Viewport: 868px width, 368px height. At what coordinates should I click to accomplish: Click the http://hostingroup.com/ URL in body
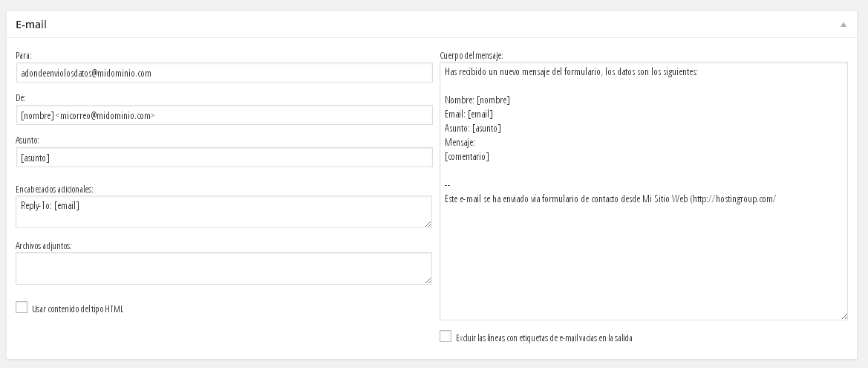click(x=734, y=199)
